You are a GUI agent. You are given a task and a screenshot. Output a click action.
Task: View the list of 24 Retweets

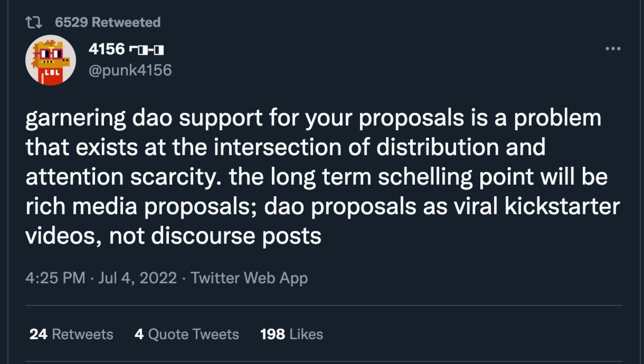click(x=71, y=335)
